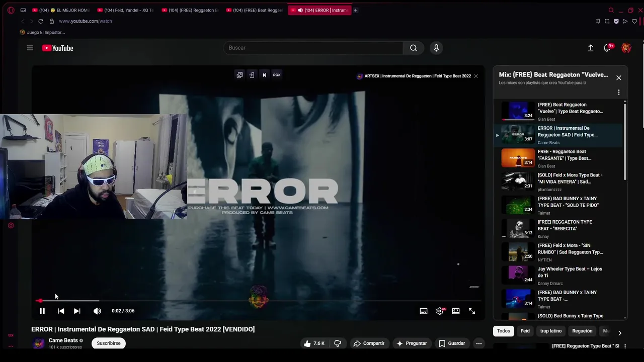Play the "BEBECITA" reggaeton type beat

[557, 228]
